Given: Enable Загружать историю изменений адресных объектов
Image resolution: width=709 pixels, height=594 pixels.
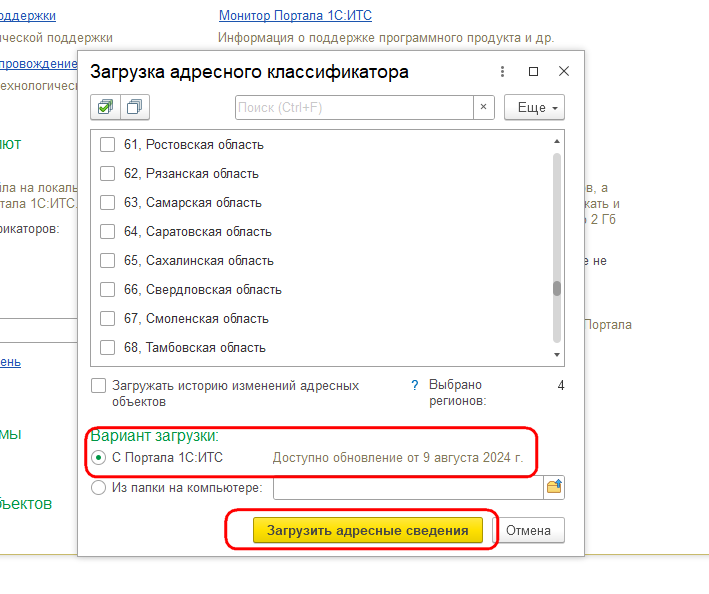Looking at the screenshot, I should (x=99, y=386).
